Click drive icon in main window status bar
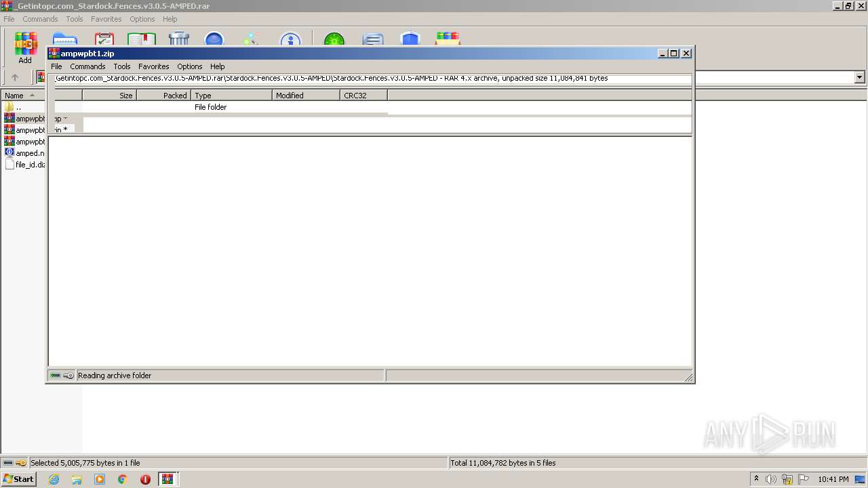The height and width of the screenshot is (488, 868). 7,463
